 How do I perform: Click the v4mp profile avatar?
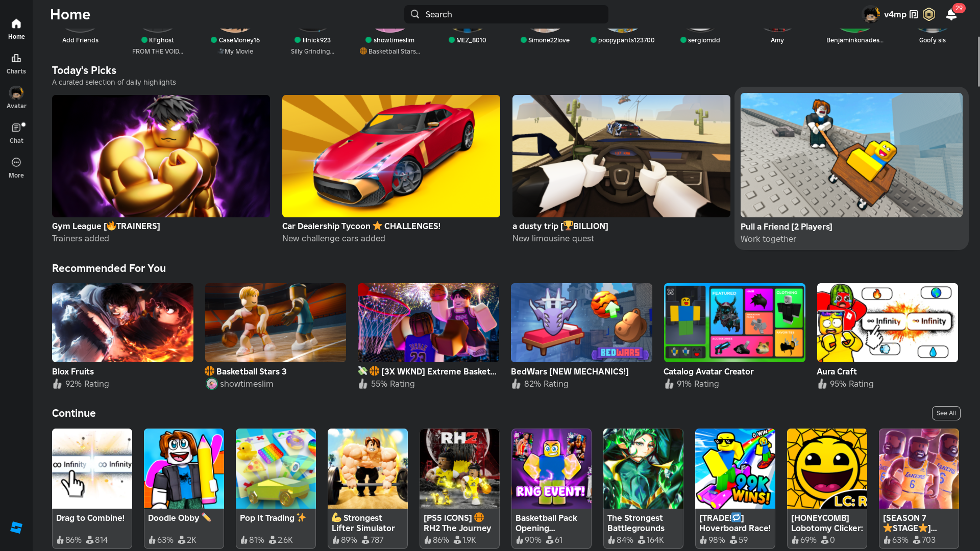point(871,14)
